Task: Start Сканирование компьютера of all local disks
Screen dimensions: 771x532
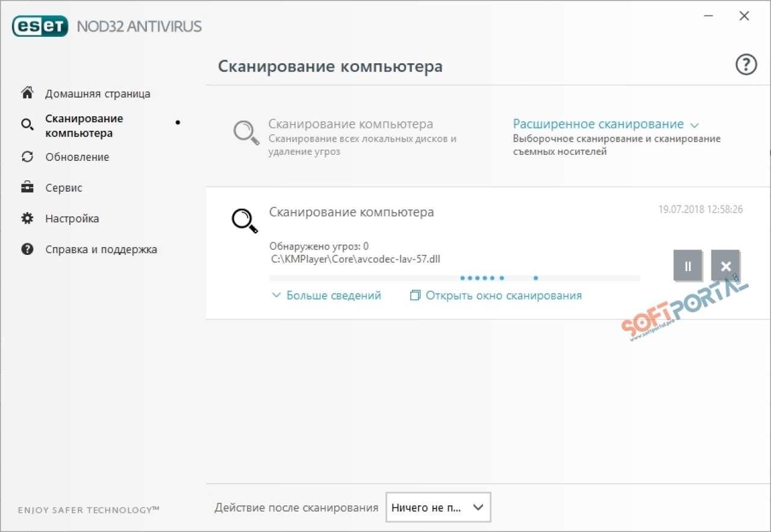Action: 351,124
